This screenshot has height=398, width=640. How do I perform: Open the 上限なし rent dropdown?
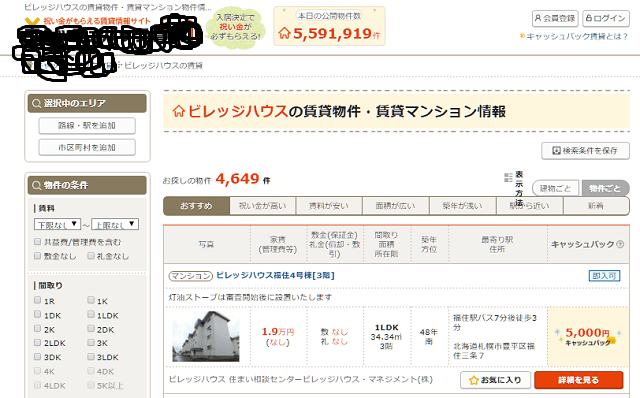pyautogui.click(x=115, y=225)
